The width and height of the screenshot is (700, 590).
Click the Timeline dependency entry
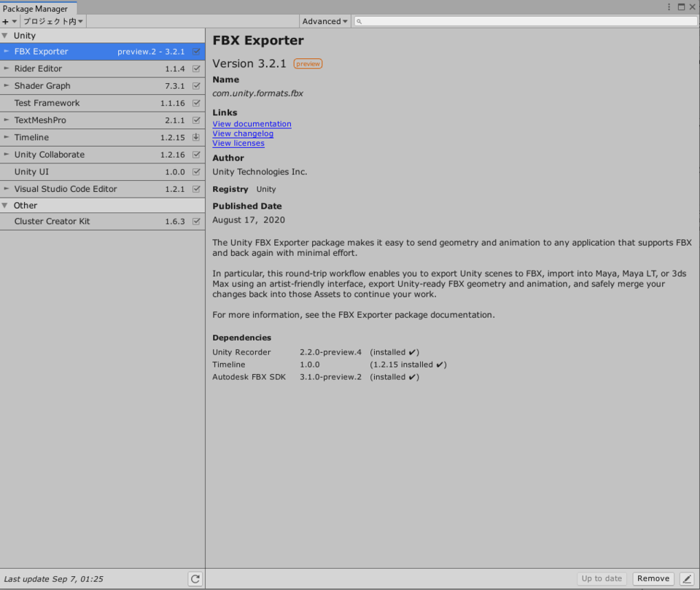pos(228,365)
